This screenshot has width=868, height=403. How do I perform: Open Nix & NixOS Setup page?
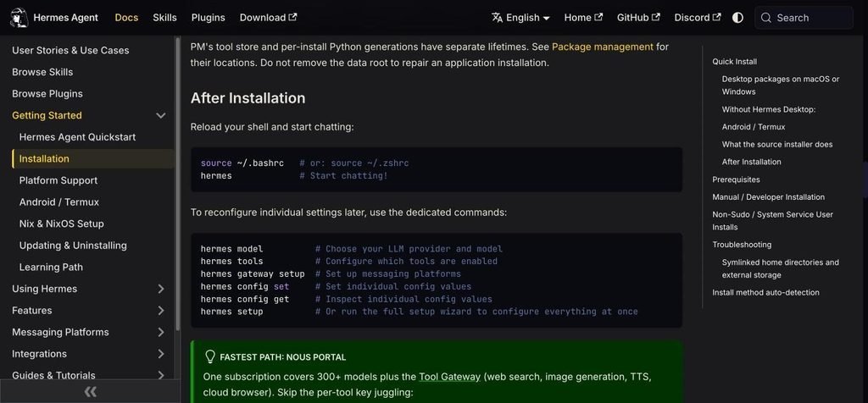61,224
